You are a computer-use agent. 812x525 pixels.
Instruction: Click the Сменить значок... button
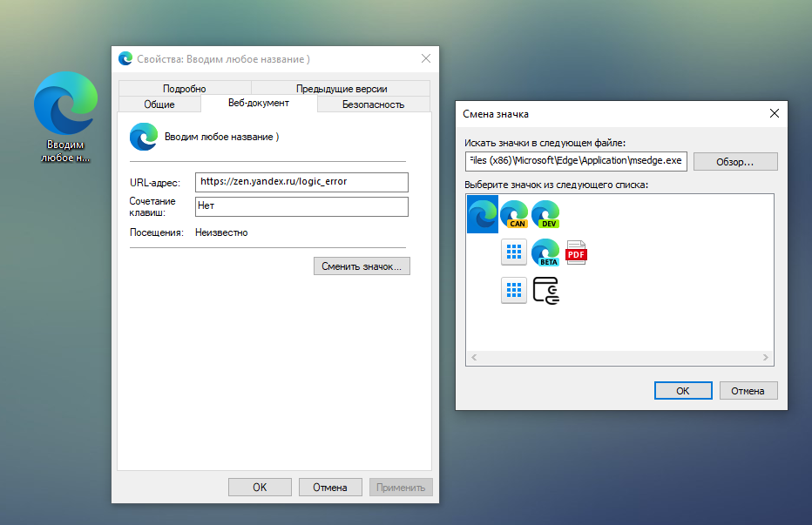tap(362, 266)
